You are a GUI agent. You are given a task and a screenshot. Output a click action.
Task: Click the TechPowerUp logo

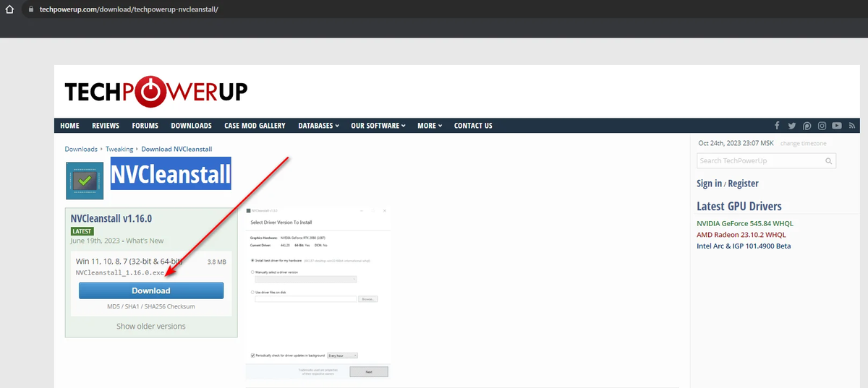coord(156,91)
